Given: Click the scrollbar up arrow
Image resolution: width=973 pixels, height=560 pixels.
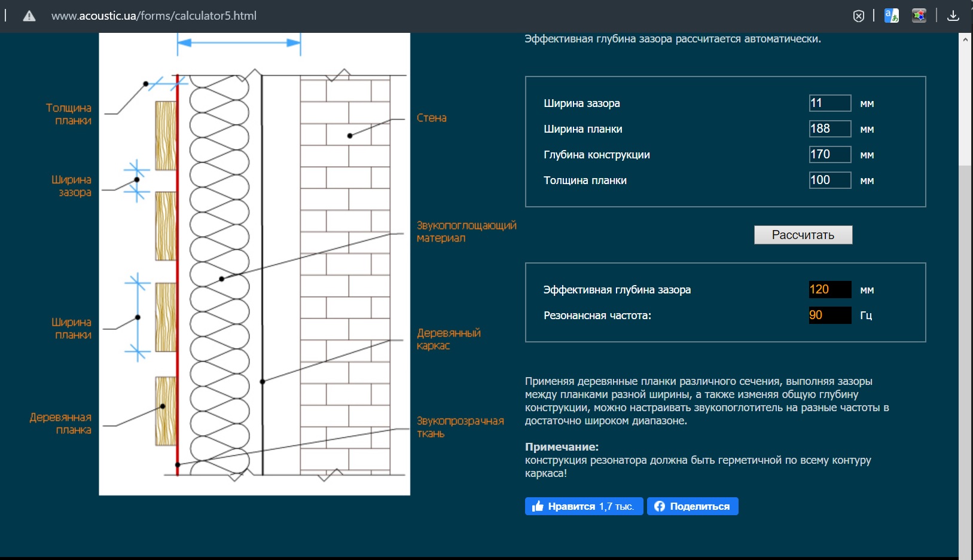Looking at the screenshot, I should pyautogui.click(x=965, y=39).
